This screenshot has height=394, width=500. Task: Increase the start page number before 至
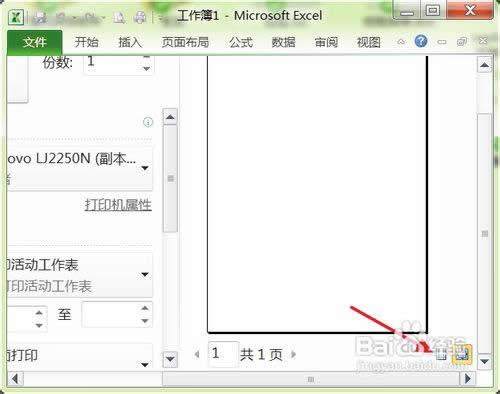[39, 312]
